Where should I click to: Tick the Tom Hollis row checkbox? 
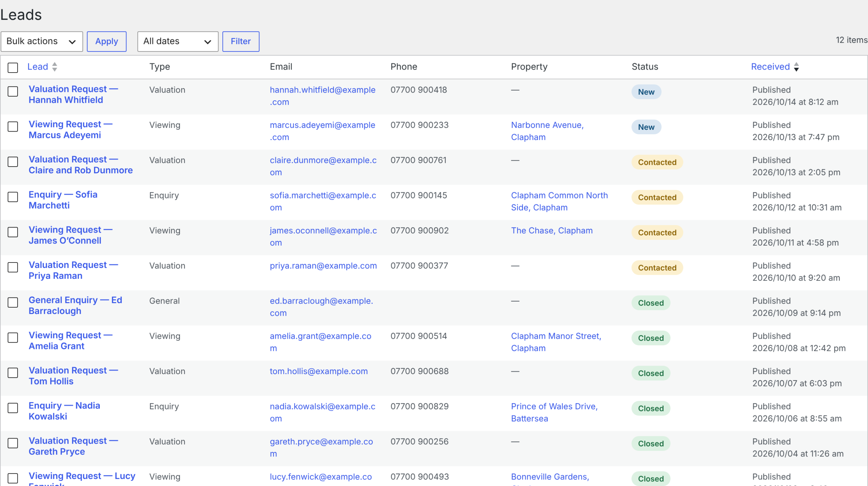(x=13, y=373)
